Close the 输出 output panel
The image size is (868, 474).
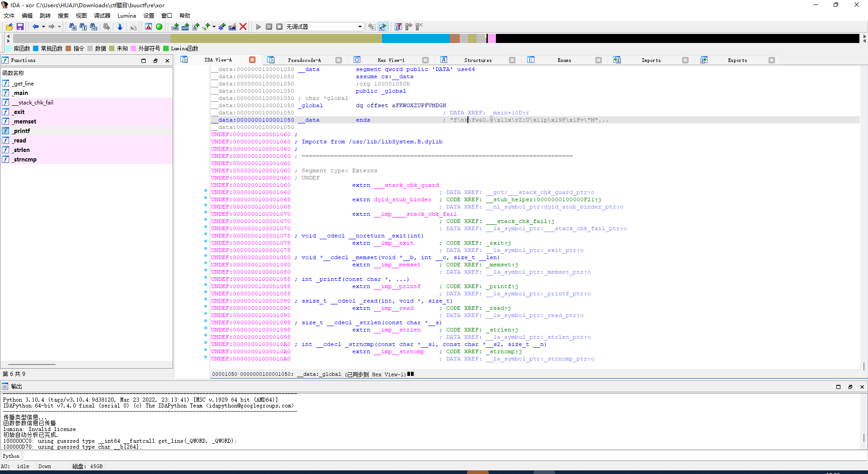(x=862, y=387)
